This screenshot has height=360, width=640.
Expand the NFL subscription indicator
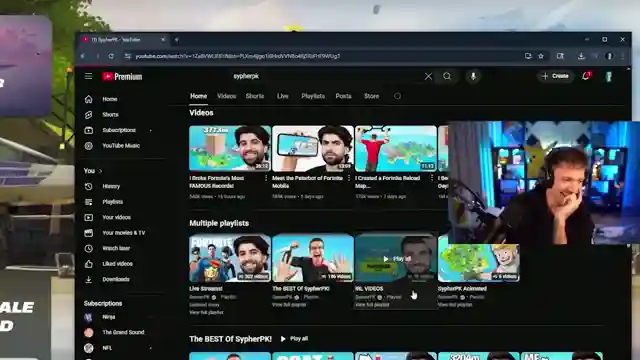pyautogui.click(x=151, y=348)
